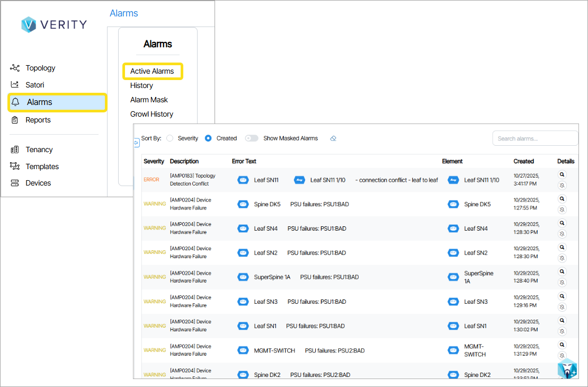Open Active Alarms submenu item
The height and width of the screenshot is (387, 588).
pyautogui.click(x=152, y=71)
